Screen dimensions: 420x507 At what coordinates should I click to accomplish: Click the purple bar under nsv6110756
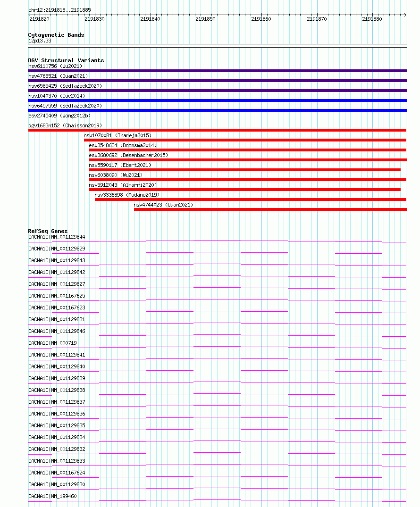[218, 71]
